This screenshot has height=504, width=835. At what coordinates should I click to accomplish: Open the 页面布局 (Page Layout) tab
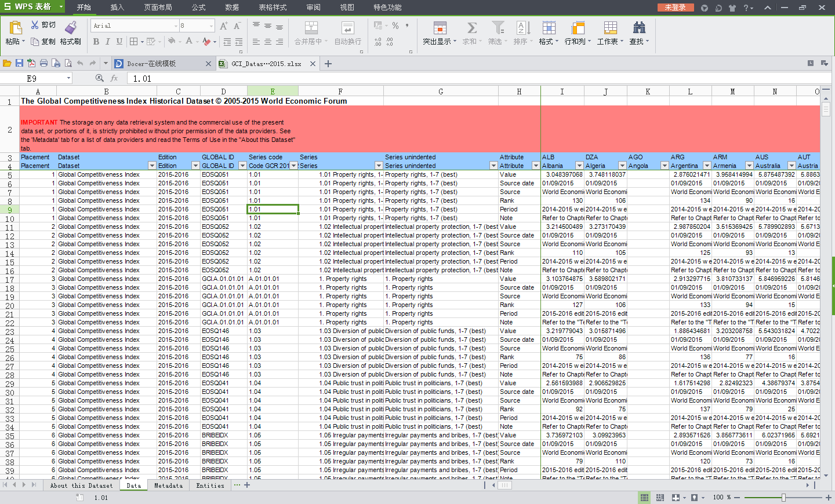coord(158,7)
